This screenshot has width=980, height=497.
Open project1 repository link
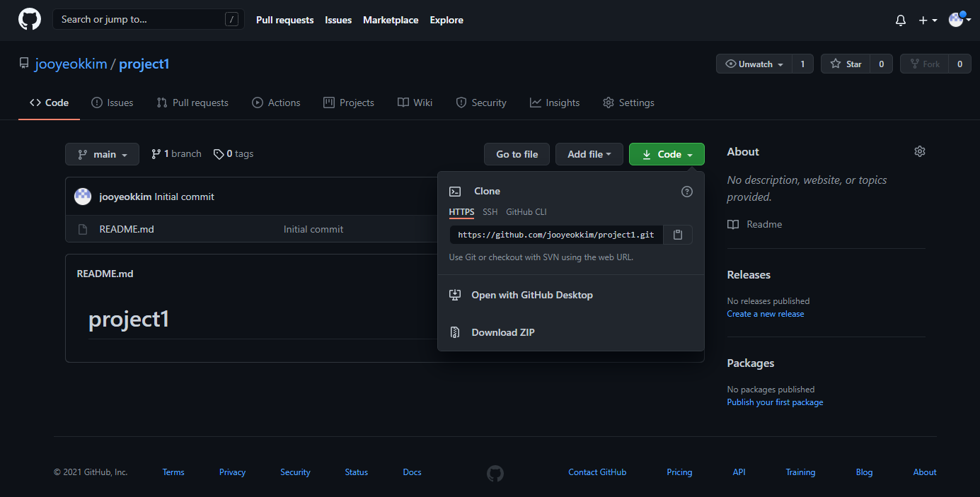[x=144, y=64]
